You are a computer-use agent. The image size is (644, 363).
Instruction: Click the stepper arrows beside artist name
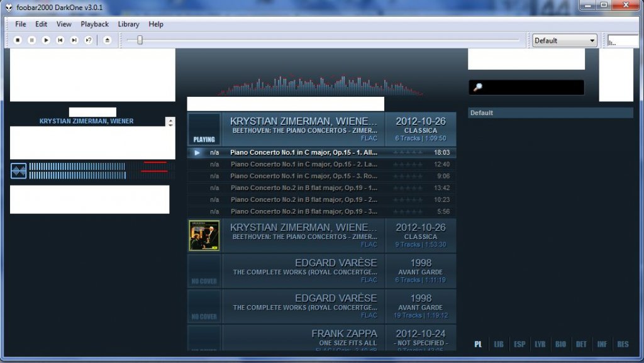[x=170, y=122]
